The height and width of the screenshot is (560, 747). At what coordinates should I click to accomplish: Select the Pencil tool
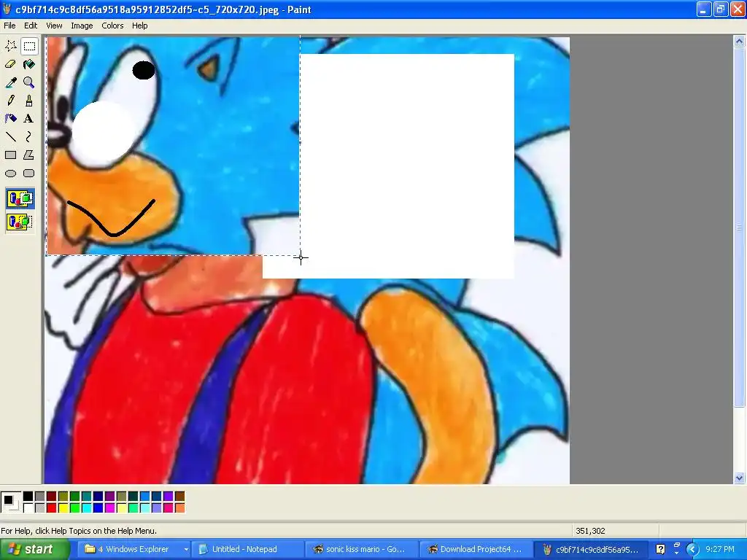(10, 101)
